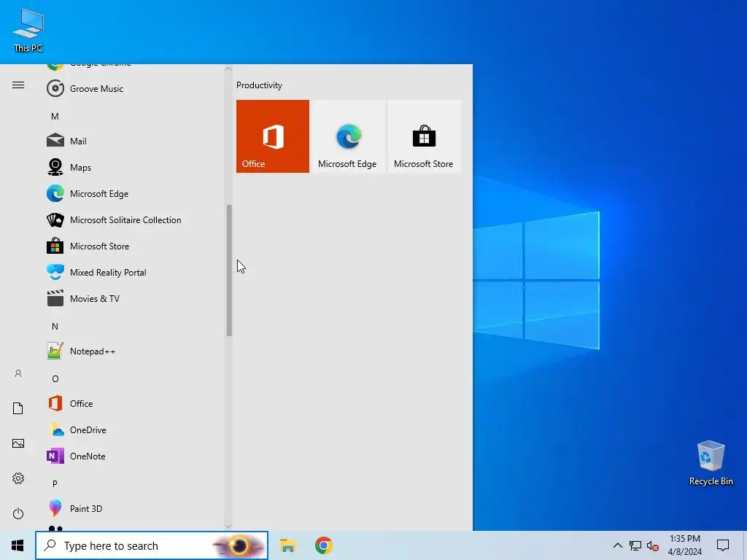This screenshot has height=560, width=747.
Task: Select the This PC desktop icon
Action: (28, 31)
